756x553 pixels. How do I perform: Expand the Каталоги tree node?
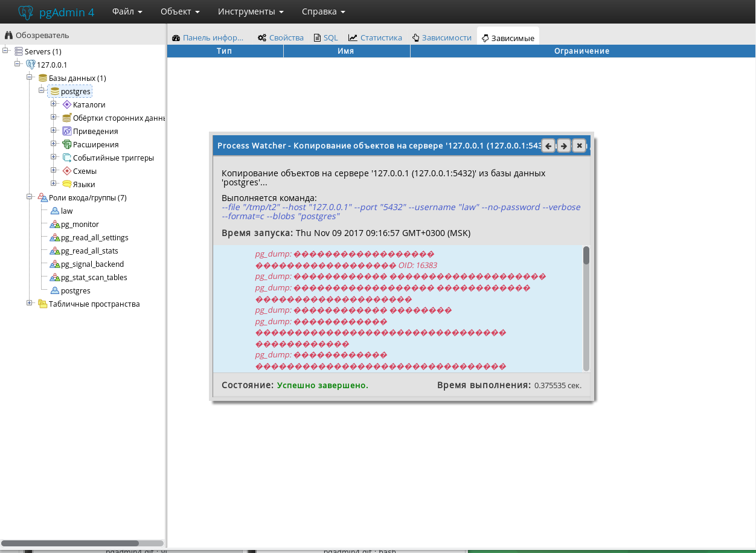point(54,104)
